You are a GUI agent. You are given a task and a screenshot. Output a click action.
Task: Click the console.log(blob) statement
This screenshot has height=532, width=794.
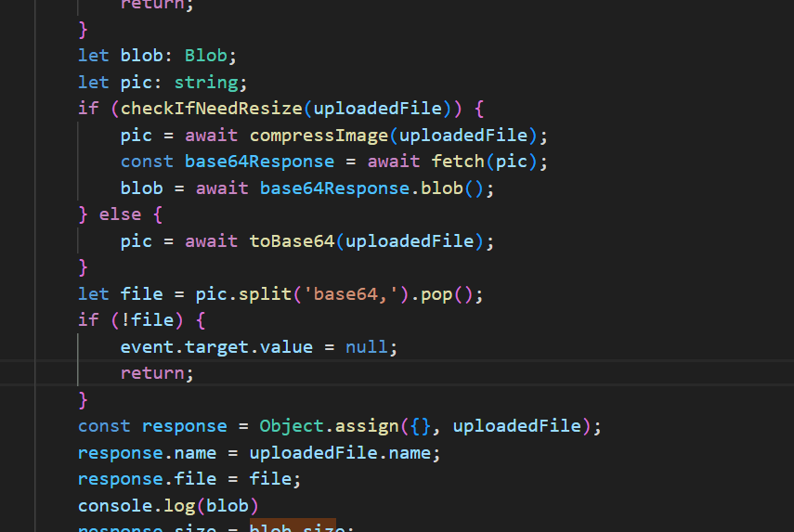point(168,506)
